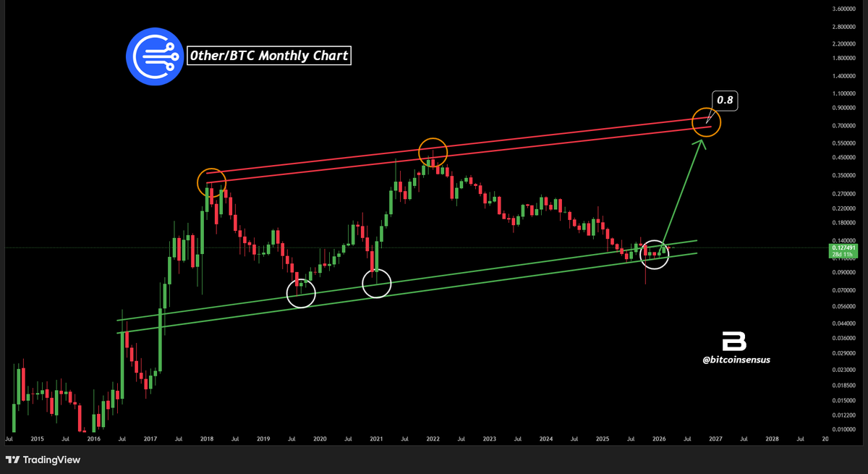The width and height of the screenshot is (868, 474).
Task: Click the 0.029000 price axis label
Action: pos(846,352)
